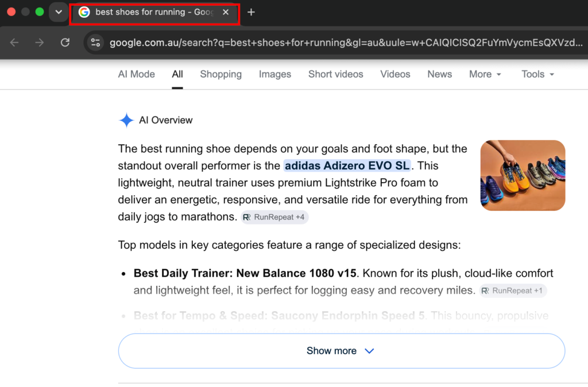Screen dimensions: 588x387
Task: Open the tab search chevron button
Action: [59, 11]
